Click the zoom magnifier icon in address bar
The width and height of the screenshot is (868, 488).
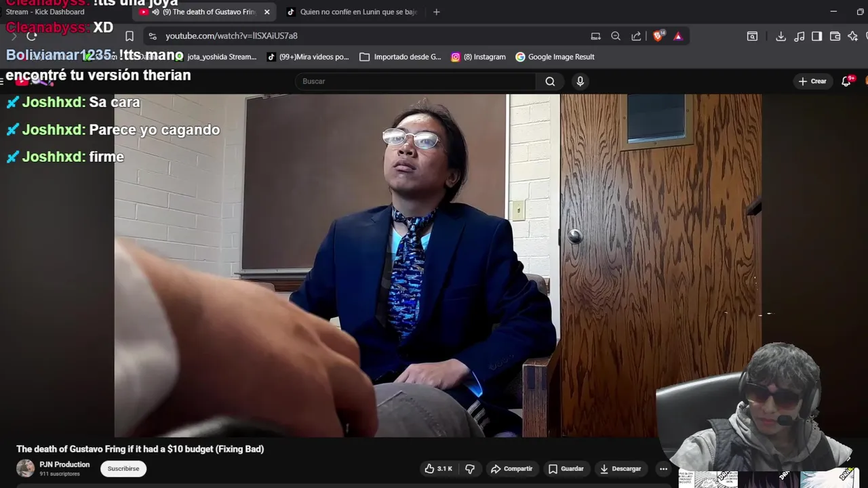coord(616,36)
